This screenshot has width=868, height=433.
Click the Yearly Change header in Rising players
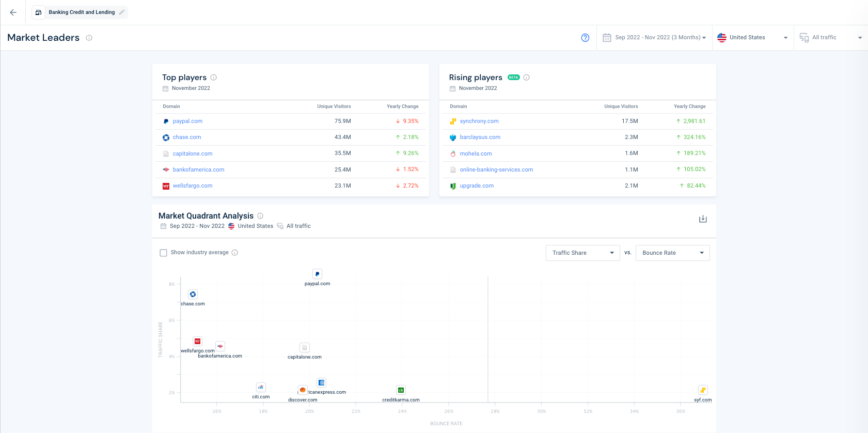(x=689, y=106)
